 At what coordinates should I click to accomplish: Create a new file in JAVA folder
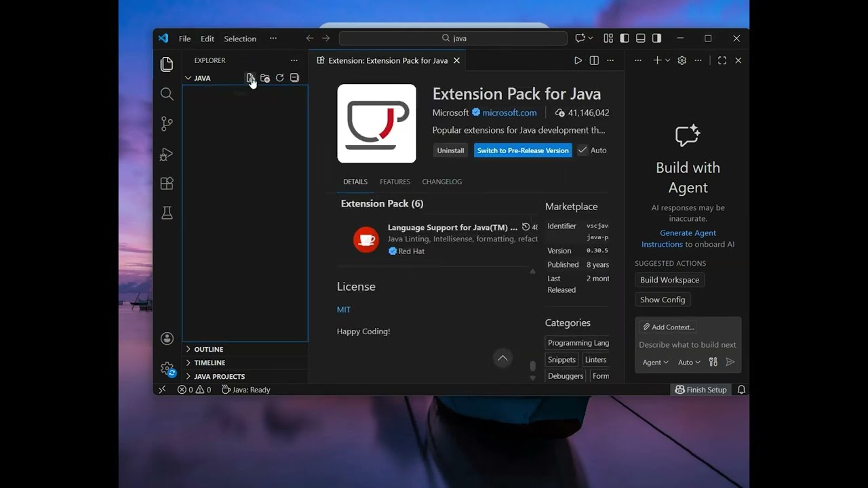pyautogui.click(x=250, y=78)
